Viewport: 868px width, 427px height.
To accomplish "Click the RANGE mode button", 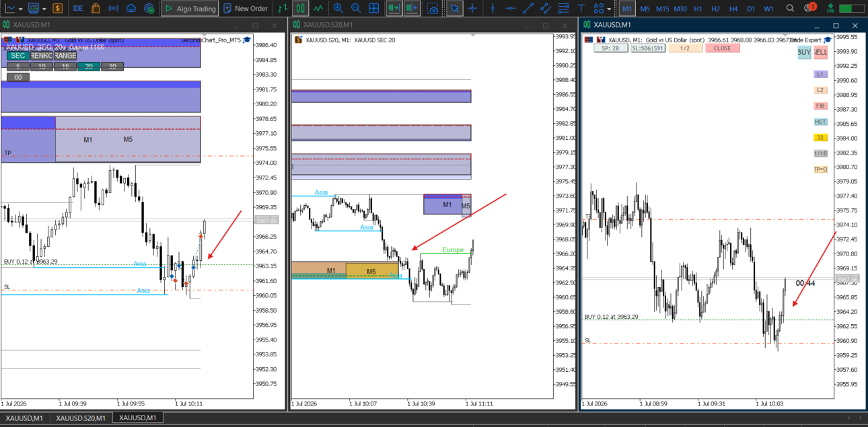I will pyautogui.click(x=65, y=56).
